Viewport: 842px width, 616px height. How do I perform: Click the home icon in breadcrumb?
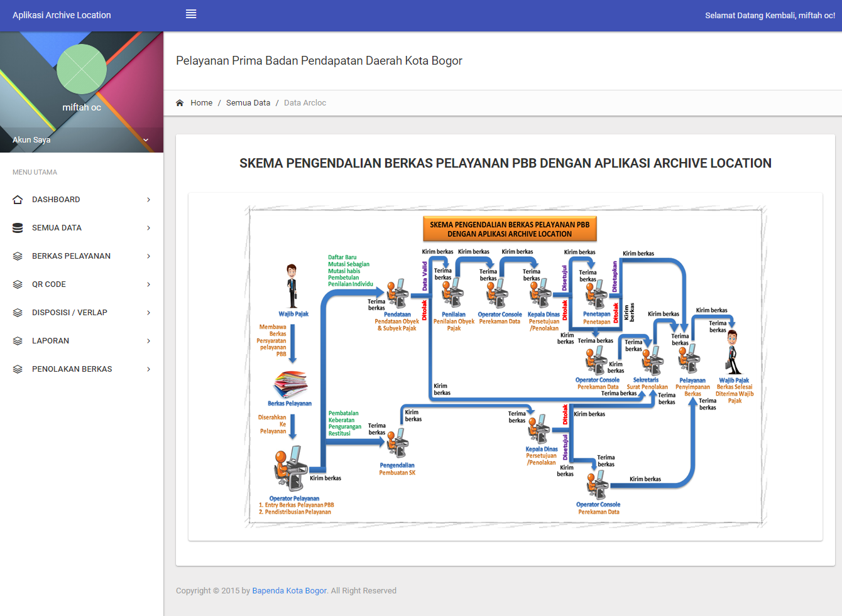point(180,103)
